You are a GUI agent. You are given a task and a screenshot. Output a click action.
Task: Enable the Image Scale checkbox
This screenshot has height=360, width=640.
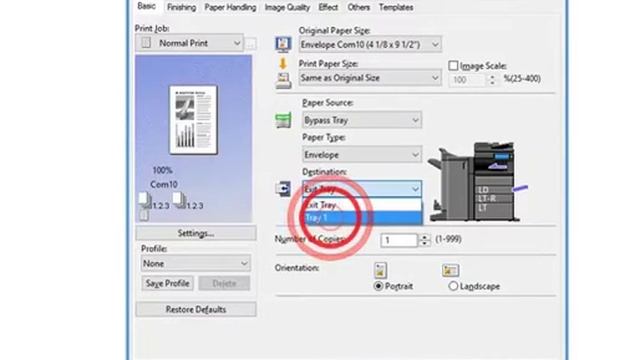point(453,66)
